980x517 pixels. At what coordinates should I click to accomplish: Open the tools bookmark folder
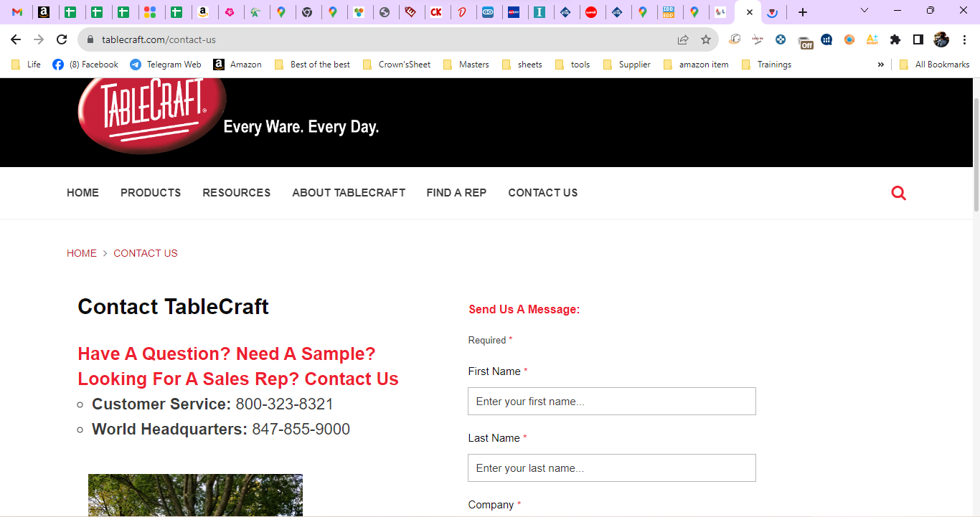click(x=573, y=65)
